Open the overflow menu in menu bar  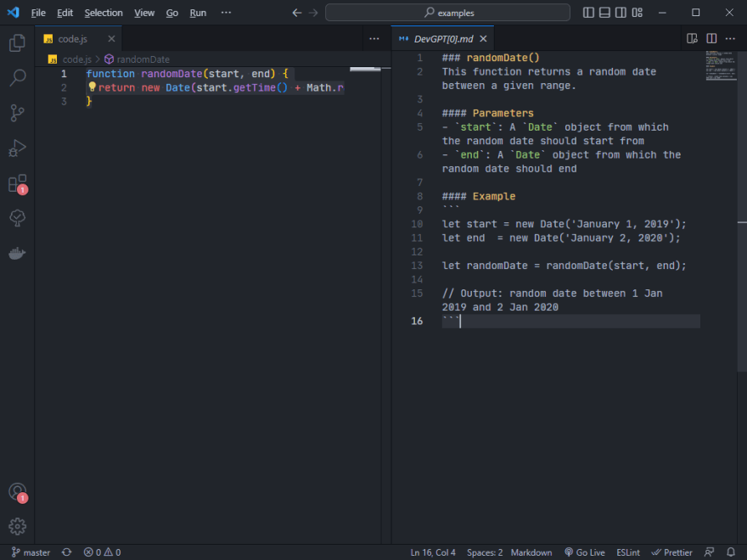[x=226, y=13]
